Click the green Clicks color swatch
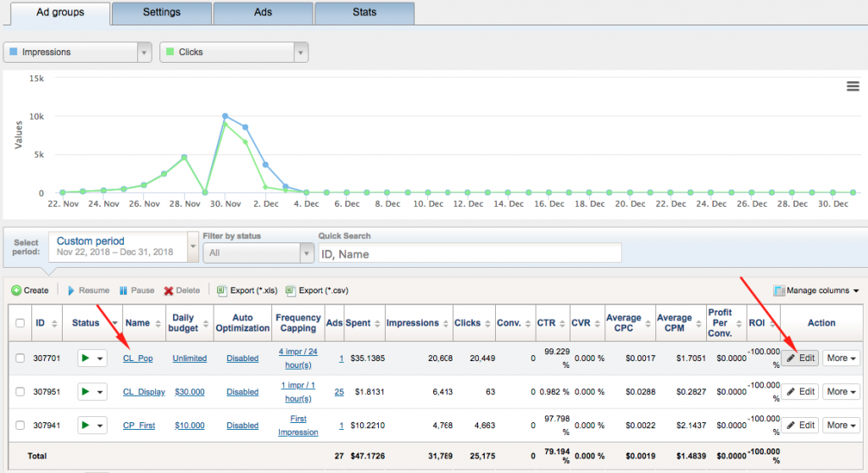868x473 pixels. [x=170, y=53]
